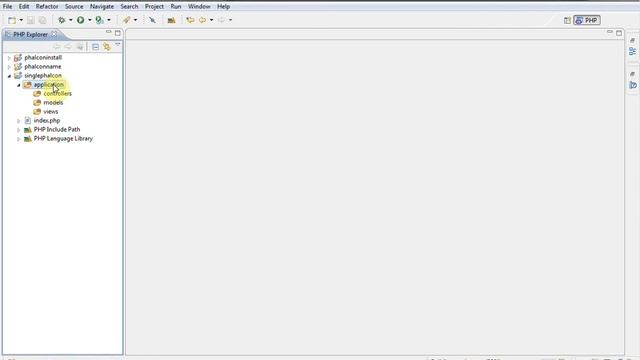Open the PHP Explorer view menu triangle

click(x=118, y=45)
